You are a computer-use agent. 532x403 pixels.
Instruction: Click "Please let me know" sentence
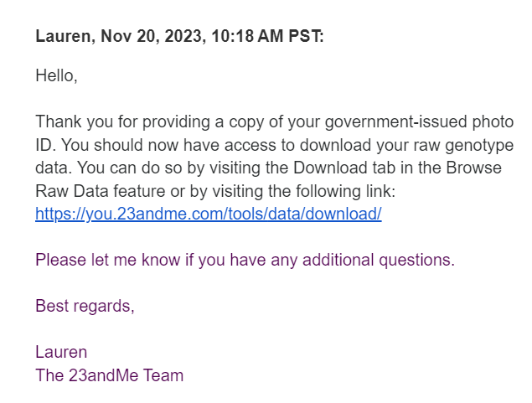click(245, 260)
